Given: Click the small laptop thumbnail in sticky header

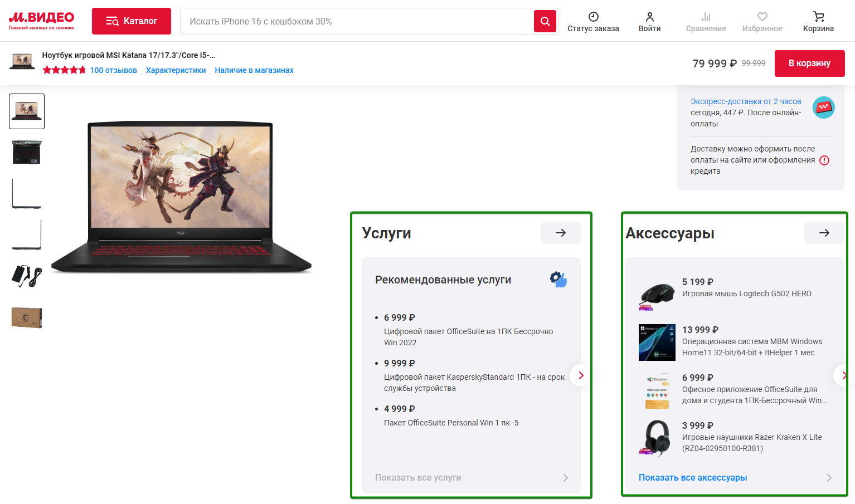Looking at the screenshot, I should pyautogui.click(x=22, y=61).
